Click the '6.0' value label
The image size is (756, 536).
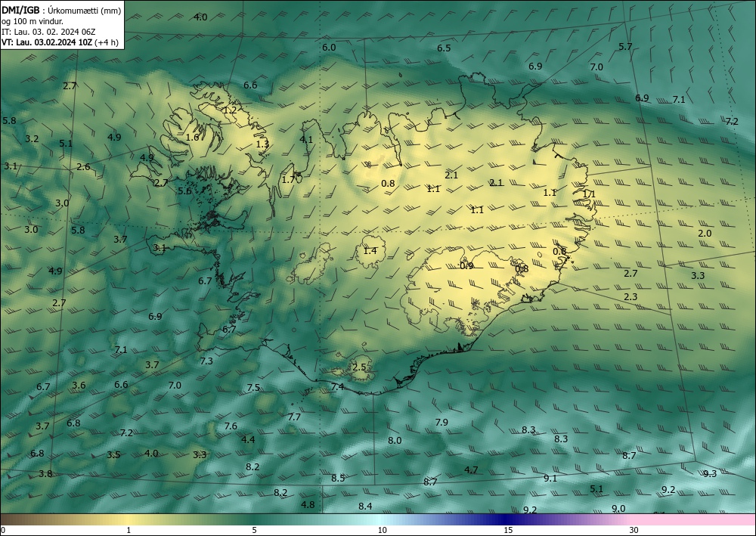pos(329,47)
